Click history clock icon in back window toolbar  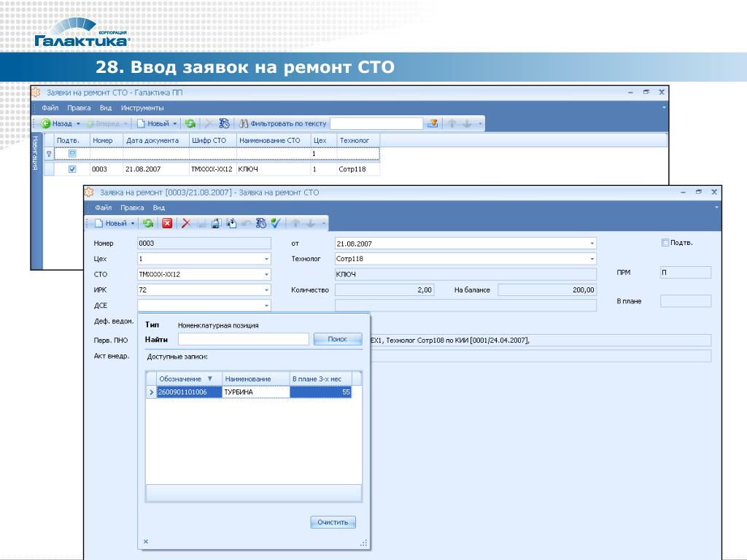tap(224, 124)
